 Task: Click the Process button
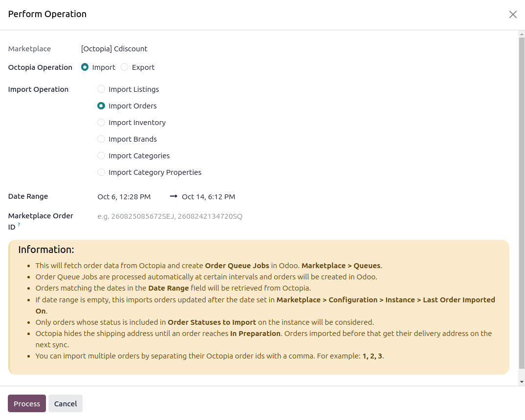click(27, 403)
